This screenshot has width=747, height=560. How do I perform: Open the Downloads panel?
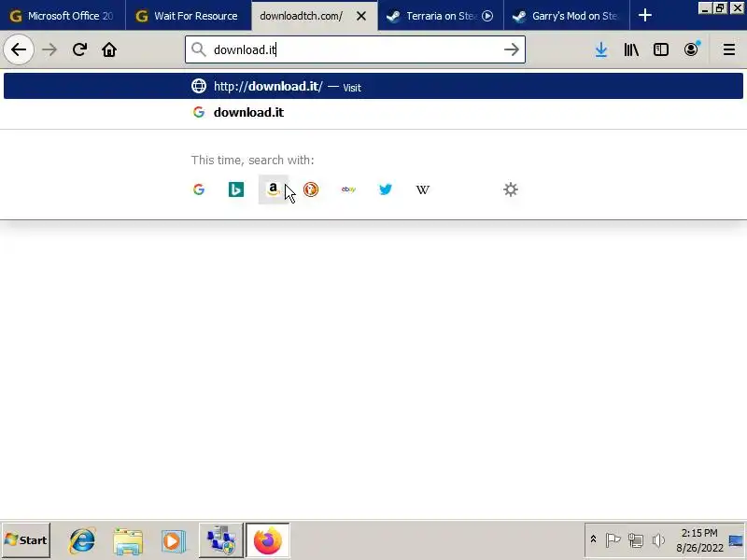pyautogui.click(x=601, y=49)
